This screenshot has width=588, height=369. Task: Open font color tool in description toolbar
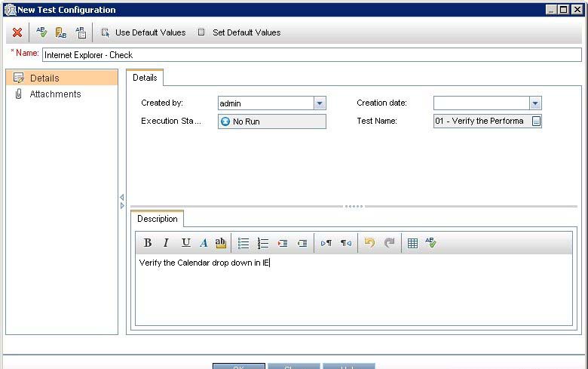204,243
